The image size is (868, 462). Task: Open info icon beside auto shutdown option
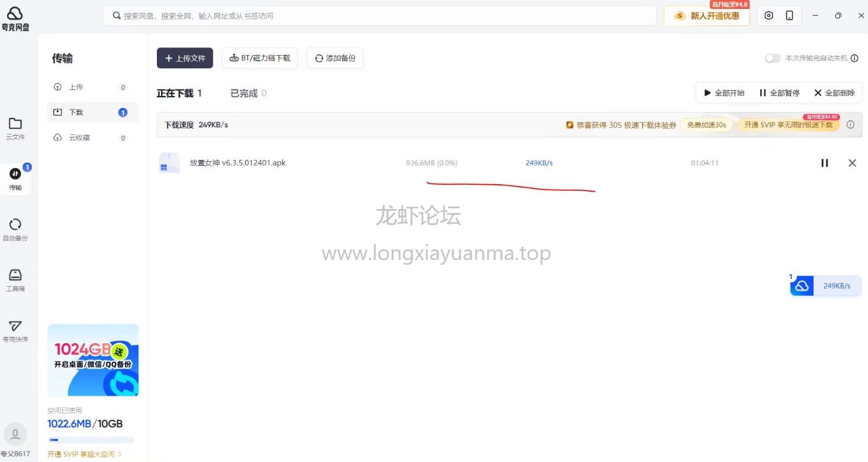(x=854, y=58)
